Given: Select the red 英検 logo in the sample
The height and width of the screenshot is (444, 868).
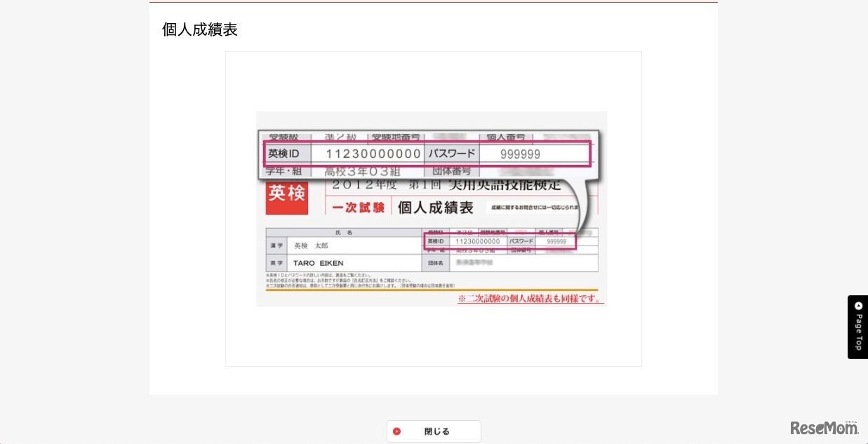Looking at the screenshot, I should click(286, 197).
